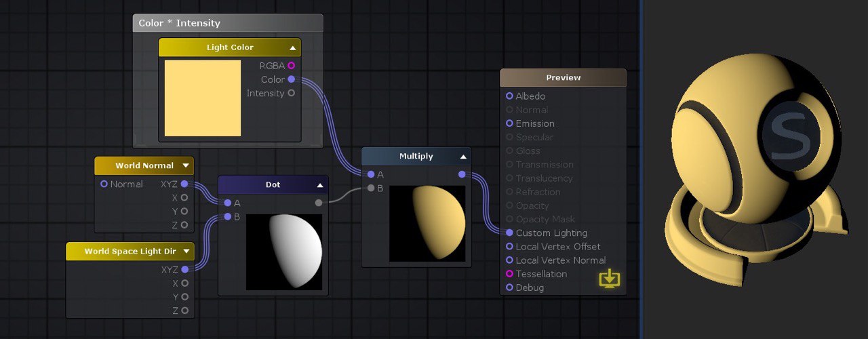This screenshot has width=868, height=339.
Task: Click XYZ output port on World Space Light Dir
Action: click(x=184, y=269)
